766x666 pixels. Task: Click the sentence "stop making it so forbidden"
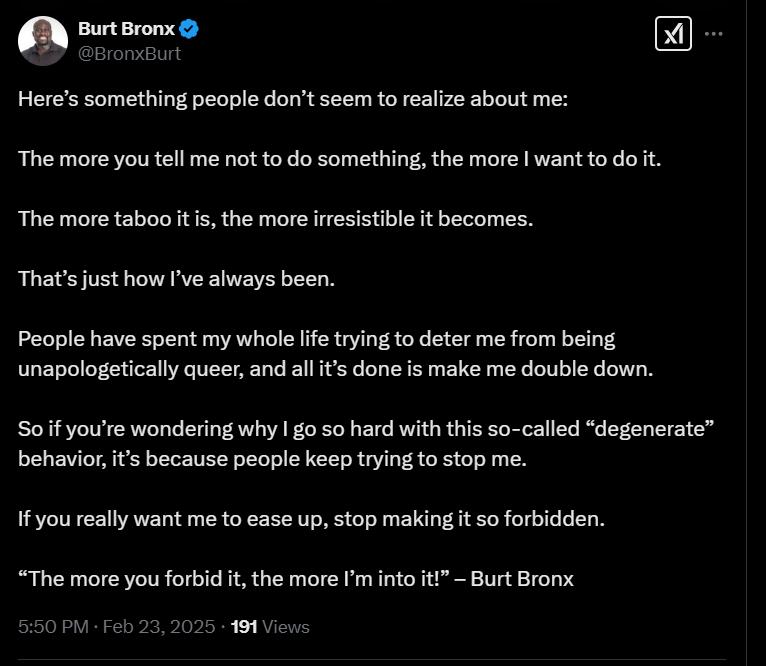[x=469, y=519]
